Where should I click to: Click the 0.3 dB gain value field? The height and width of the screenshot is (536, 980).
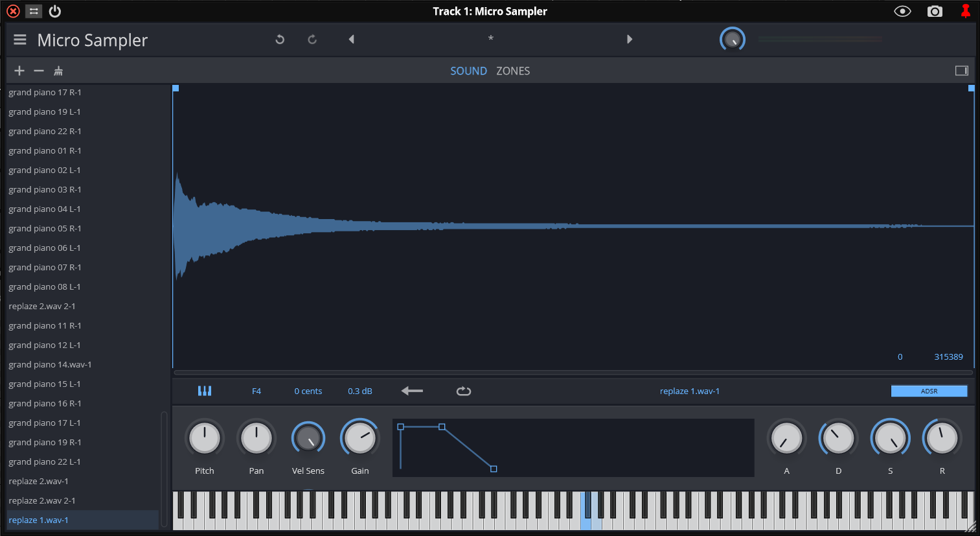pos(359,391)
